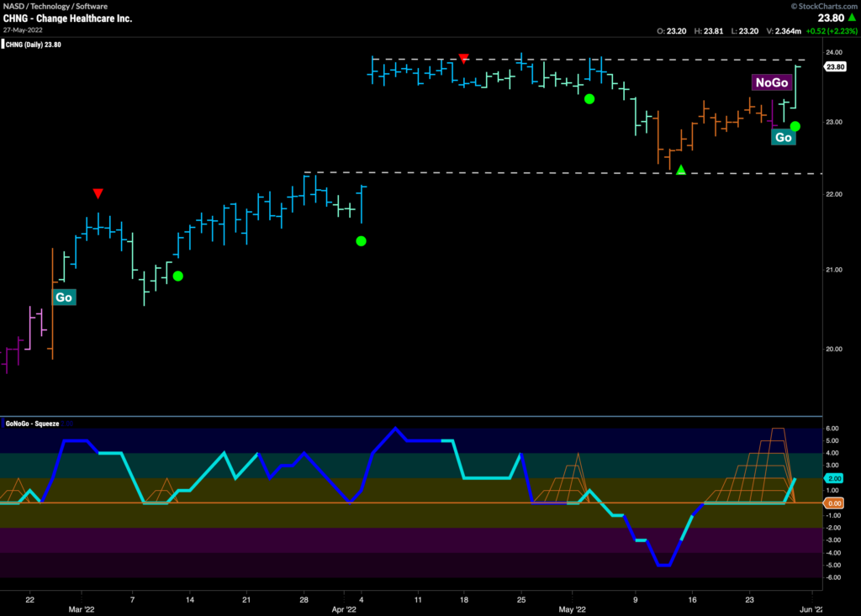Image resolution: width=861 pixels, height=616 pixels.
Task: Click the '11' date axis label in April
Action: tap(418, 599)
